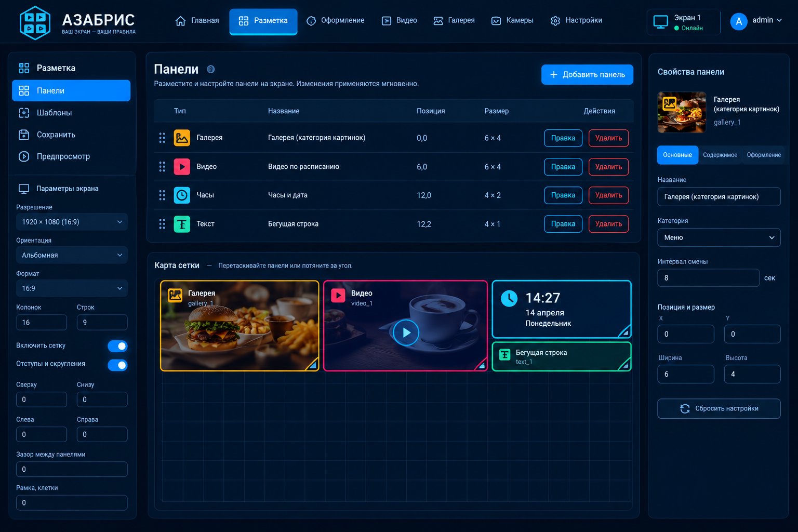Open the Ориентация dropdown
The image size is (798, 532).
(x=72, y=255)
